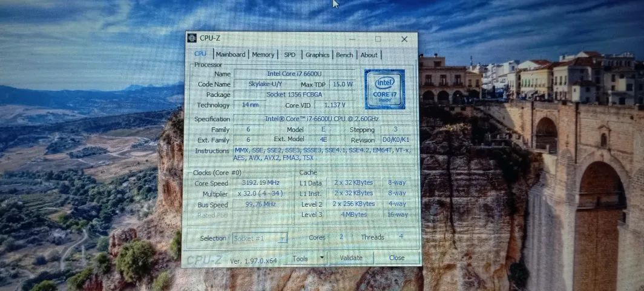
Task: Switch to the CPU tab
Action: pos(200,54)
